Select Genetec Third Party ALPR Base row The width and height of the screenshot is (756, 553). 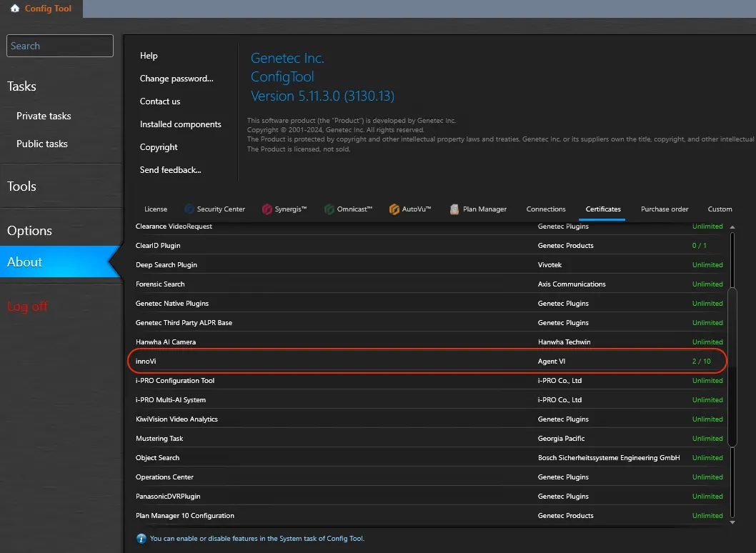[x=429, y=322]
